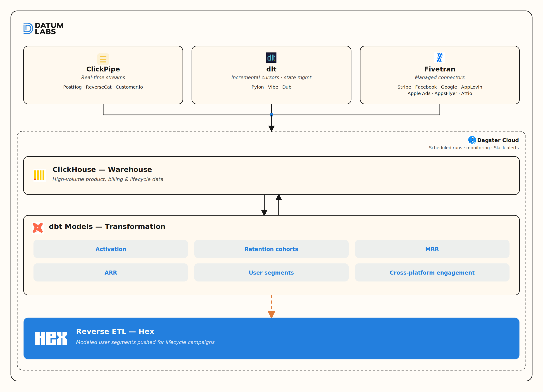Click 'Modeled user segments pushed' description
Viewport: 543px width, 392px height.
point(145,342)
